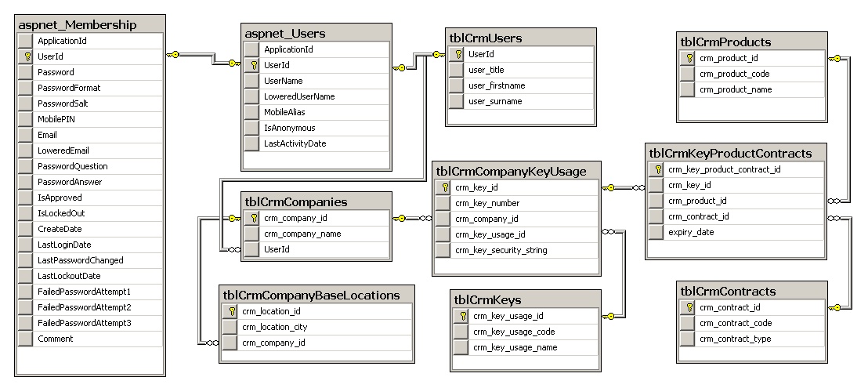Select the crm_key_security_string column

pos(501,250)
